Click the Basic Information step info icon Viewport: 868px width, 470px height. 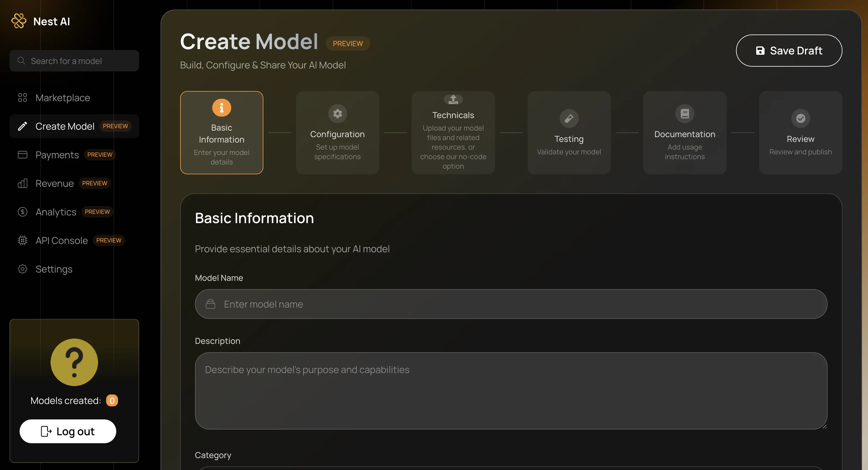pyautogui.click(x=221, y=108)
